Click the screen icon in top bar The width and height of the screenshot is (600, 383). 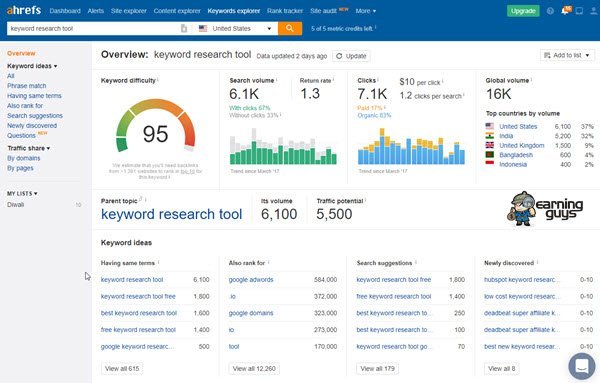click(x=579, y=11)
